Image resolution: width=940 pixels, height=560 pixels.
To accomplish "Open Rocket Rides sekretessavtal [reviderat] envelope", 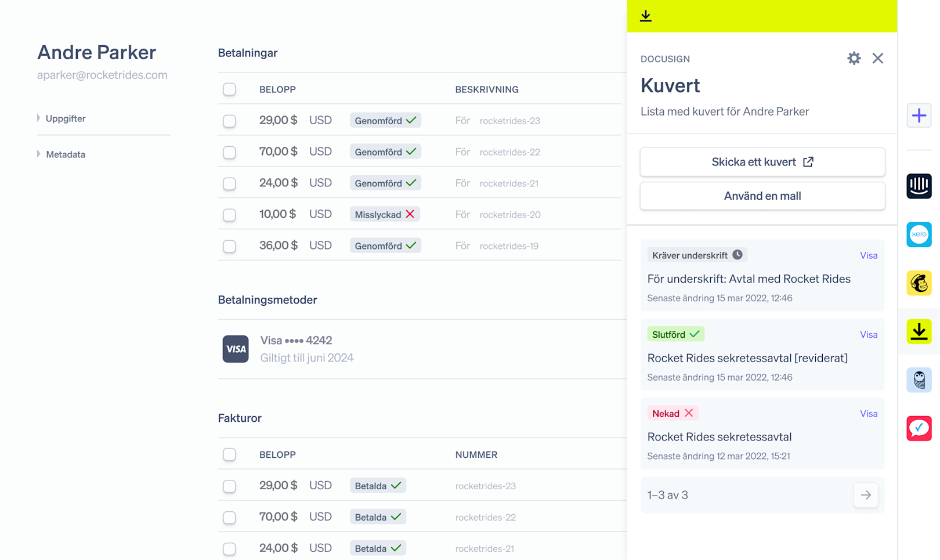I will [x=747, y=358].
